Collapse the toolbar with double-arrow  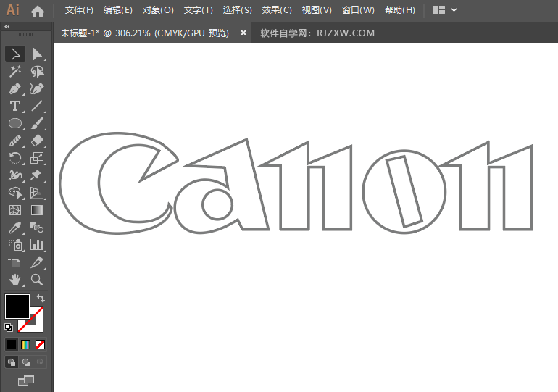click(x=7, y=26)
